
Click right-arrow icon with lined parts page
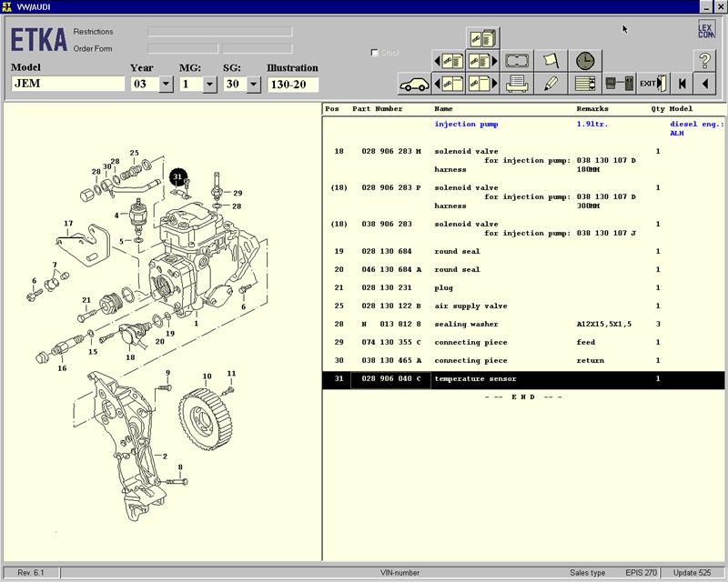483,61
